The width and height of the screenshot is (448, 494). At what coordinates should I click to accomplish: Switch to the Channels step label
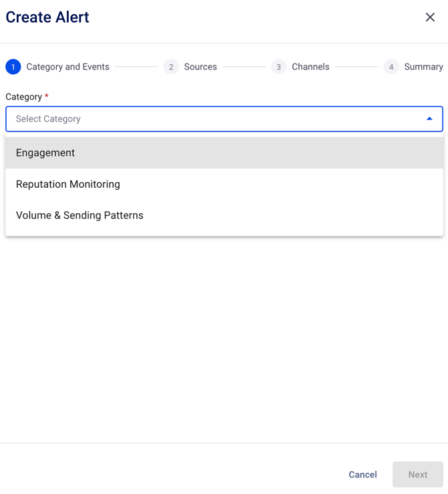(310, 67)
